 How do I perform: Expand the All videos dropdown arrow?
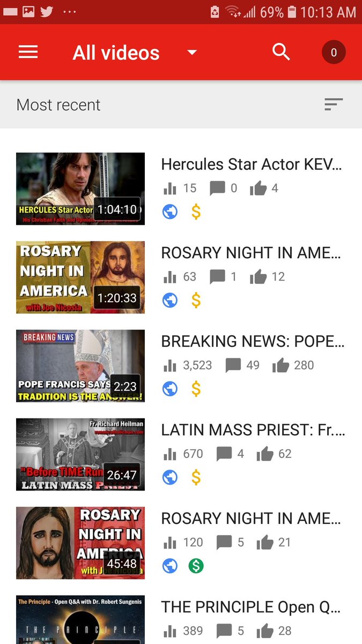(x=192, y=53)
